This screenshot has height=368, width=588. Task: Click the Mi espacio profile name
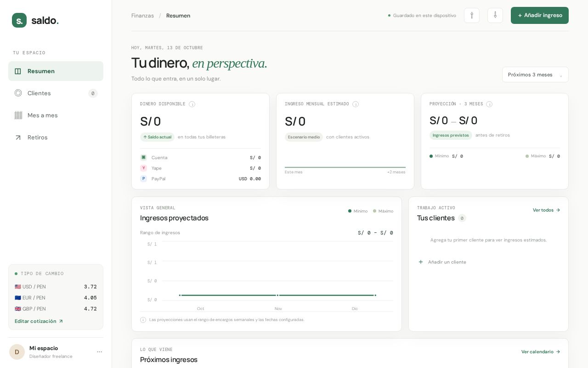pos(44,348)
